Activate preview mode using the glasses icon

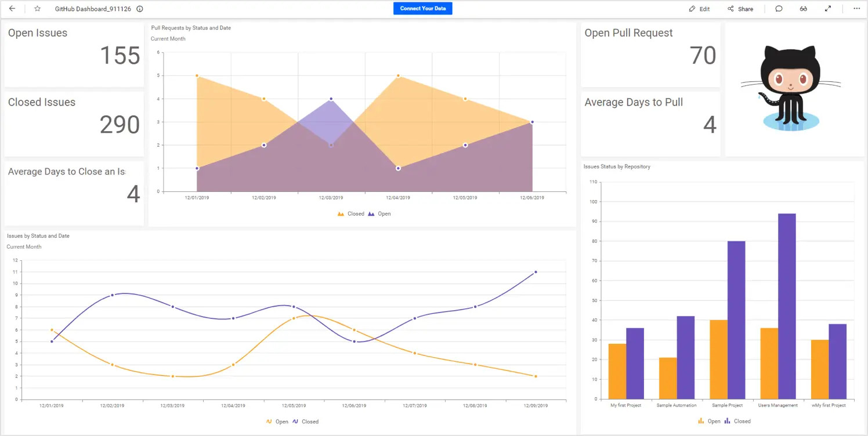coord(803,9)
